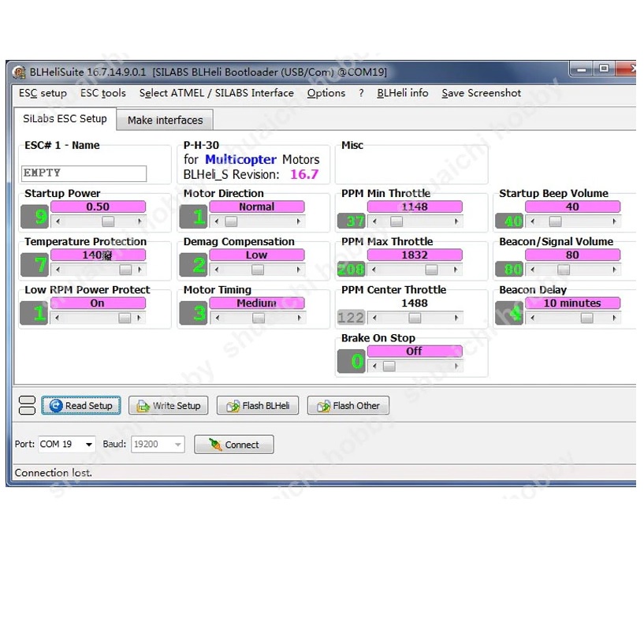
Task: Click the Beacon/Signal Volume slider thumb
Action: [x=564, y=270]
